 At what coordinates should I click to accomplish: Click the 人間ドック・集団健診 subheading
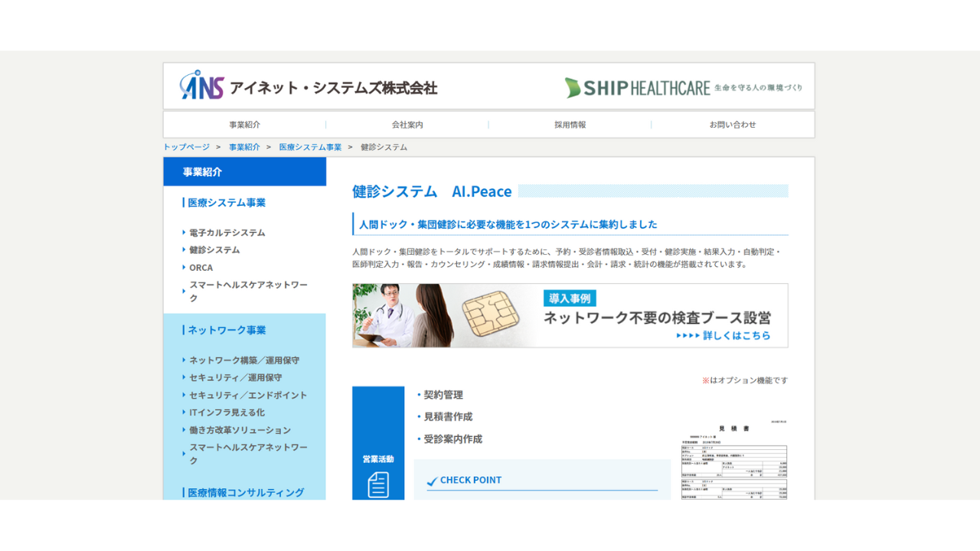[x=508, y=225]
